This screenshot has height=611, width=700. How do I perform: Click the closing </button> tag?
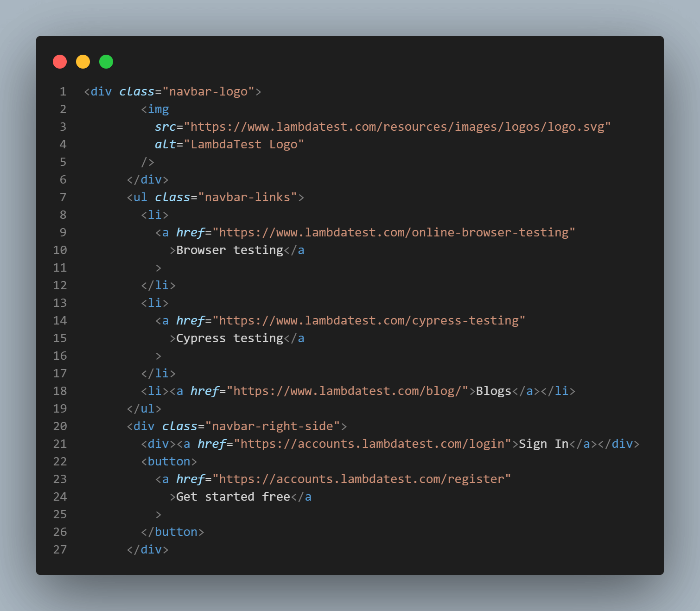(172, 532)
